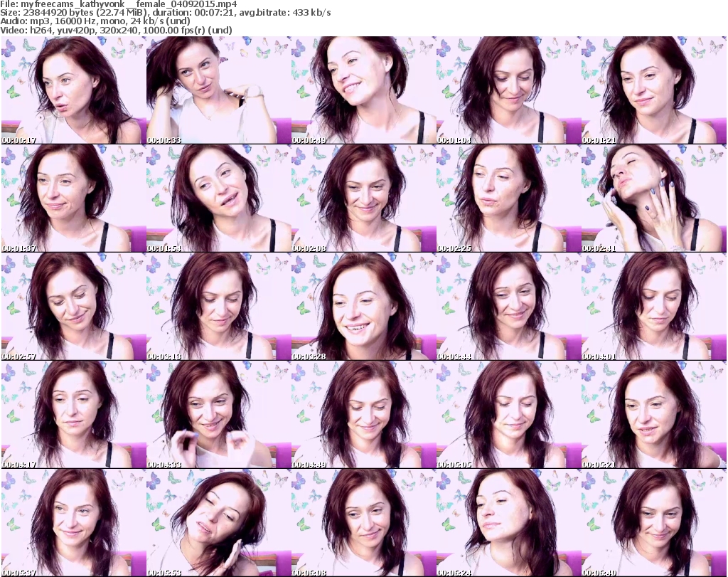
Task: Select the thumbnail marked 00:05:37
Action: pyautogui.click(x=74, y=523)
